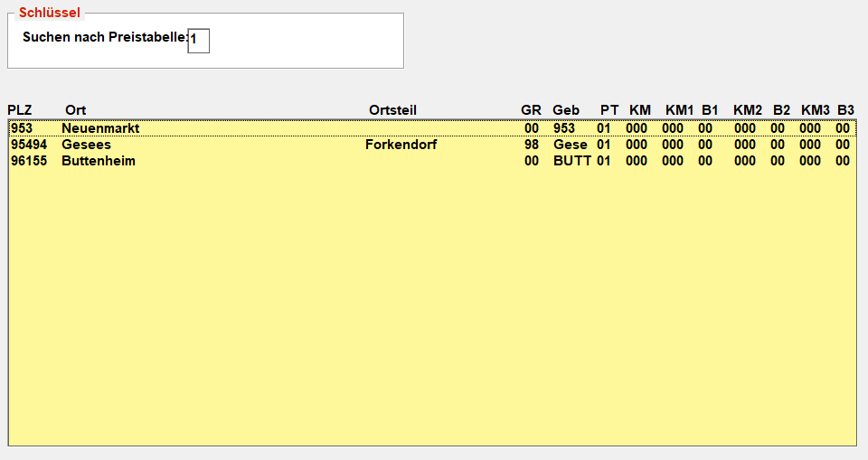
Task: Click the KM1 column header
Action: [679, 110]
